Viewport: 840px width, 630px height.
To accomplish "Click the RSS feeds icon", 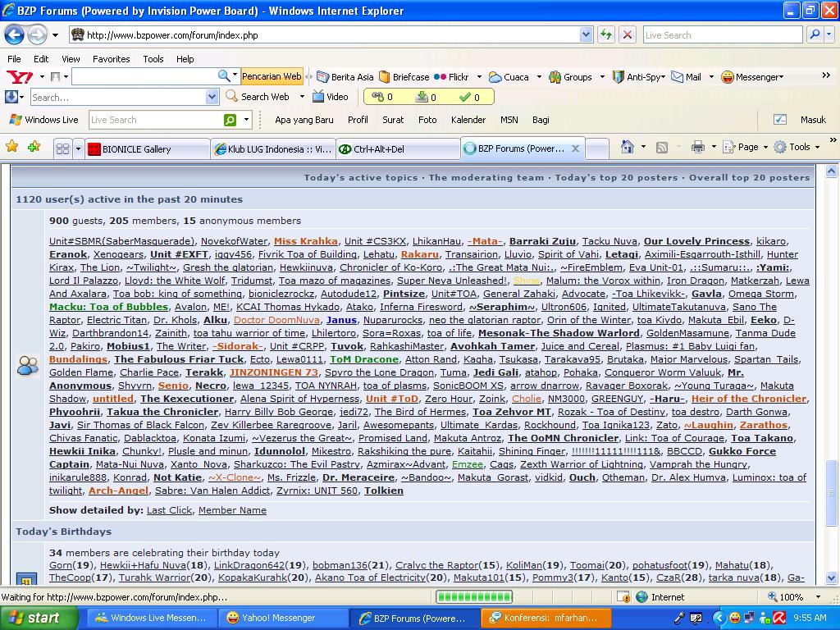I will point(662,147).
